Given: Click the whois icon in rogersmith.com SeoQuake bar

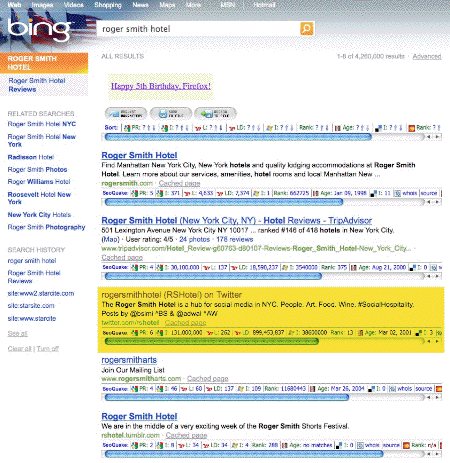Looking at the screenshot, I should (x=397, y=193).
